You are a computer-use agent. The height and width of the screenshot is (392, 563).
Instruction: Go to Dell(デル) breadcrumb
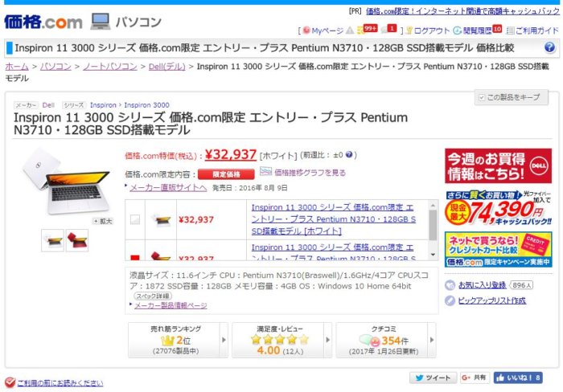coord(167,67)
